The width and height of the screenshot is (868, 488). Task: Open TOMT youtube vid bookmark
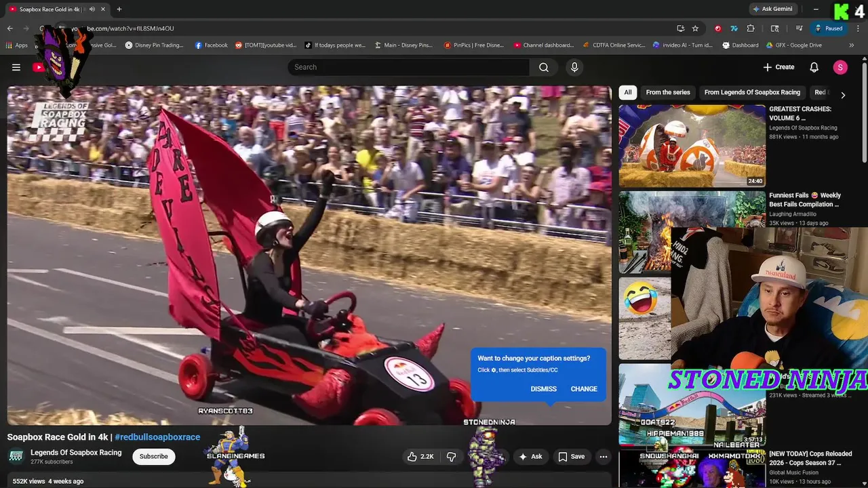(x=266, y=45)
